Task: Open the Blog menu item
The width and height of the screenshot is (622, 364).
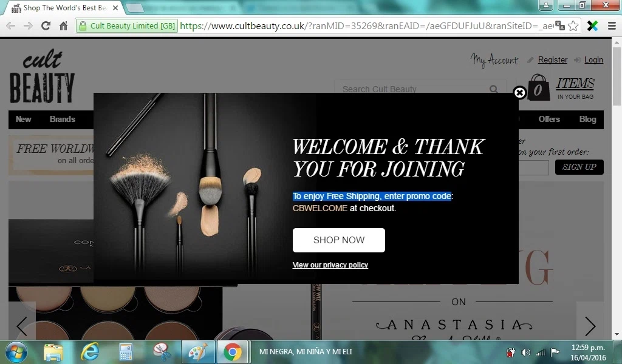Action: [x=587, y=120]
